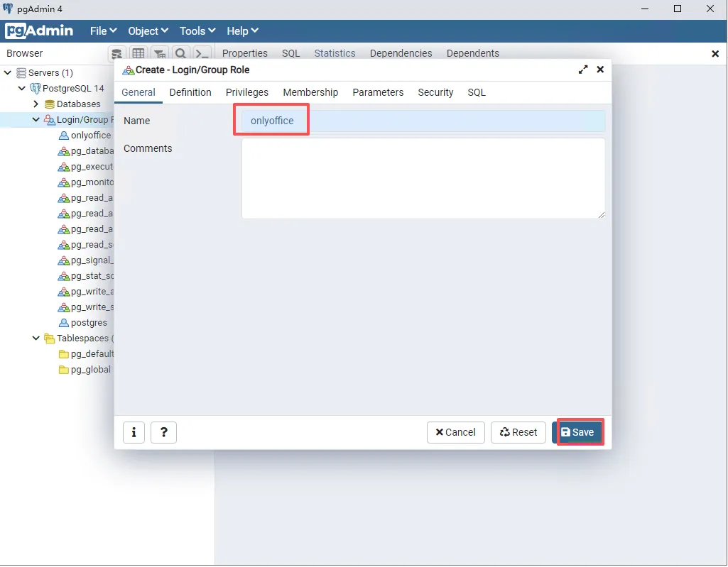Collapse the Login/Group Roles node

36,120
